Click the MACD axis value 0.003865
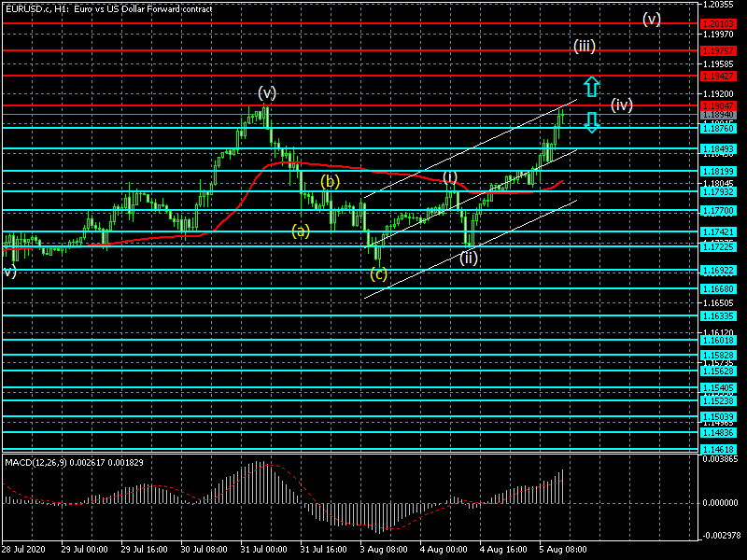This screenshot has height=560, width=747. pyautogui.click(x=720, y=459)
